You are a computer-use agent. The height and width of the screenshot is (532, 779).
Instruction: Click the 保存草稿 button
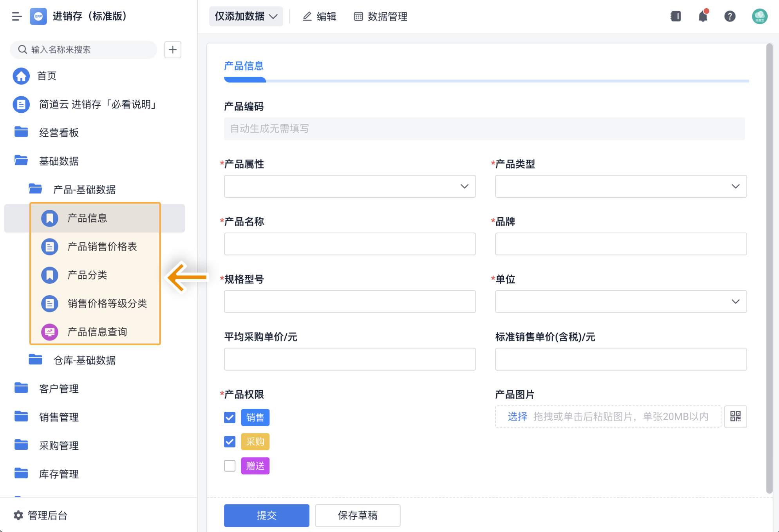tap(357, 515)
